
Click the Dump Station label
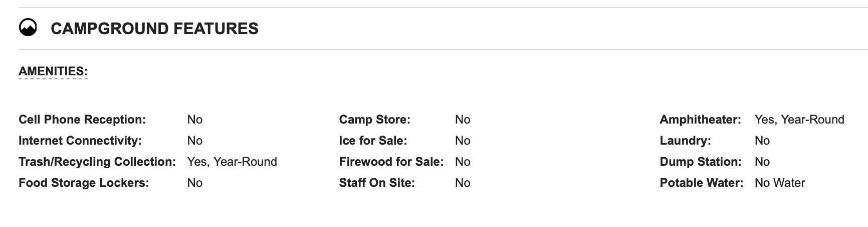701,162
